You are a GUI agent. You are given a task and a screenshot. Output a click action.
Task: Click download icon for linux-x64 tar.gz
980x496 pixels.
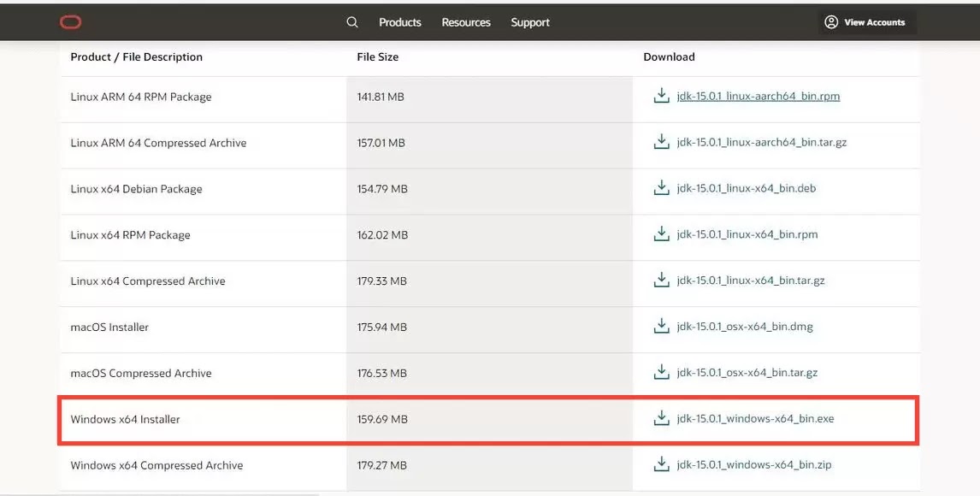661,280
